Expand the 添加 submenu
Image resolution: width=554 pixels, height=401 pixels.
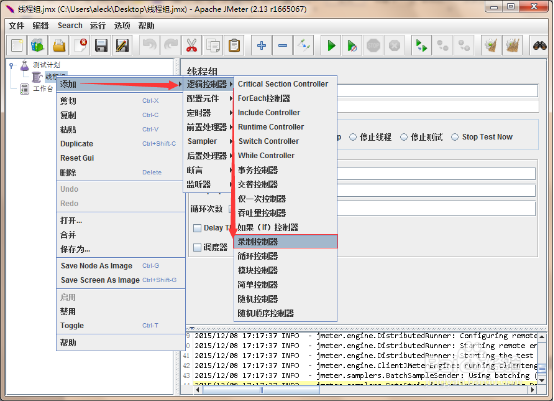click(120, 84)
